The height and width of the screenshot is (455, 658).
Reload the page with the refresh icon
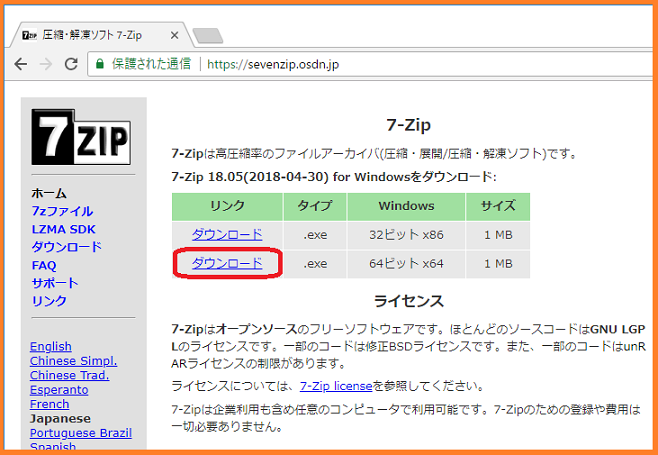(x=71, y=64)
